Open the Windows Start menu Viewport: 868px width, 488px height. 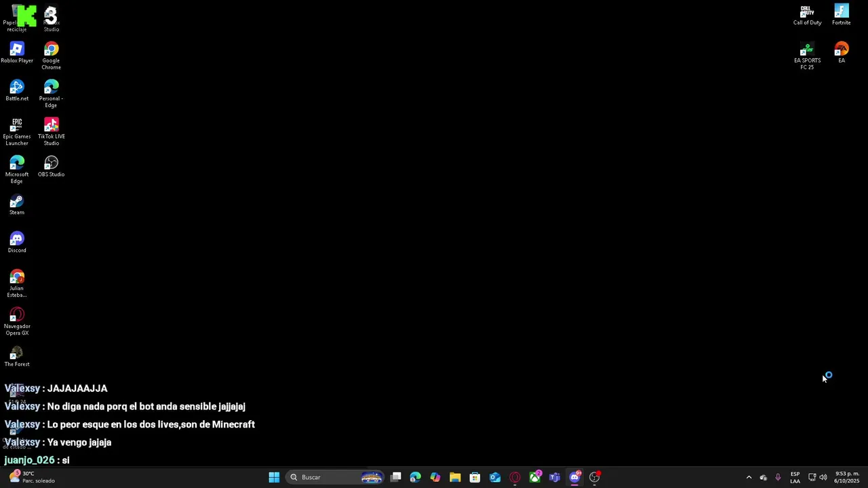point(274,477)
